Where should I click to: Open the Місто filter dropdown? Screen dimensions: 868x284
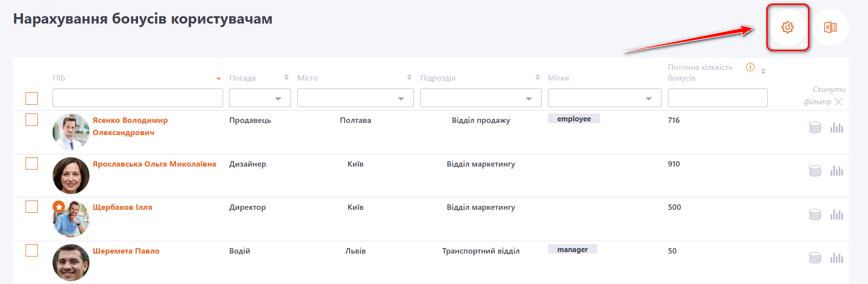click(355, 98)
